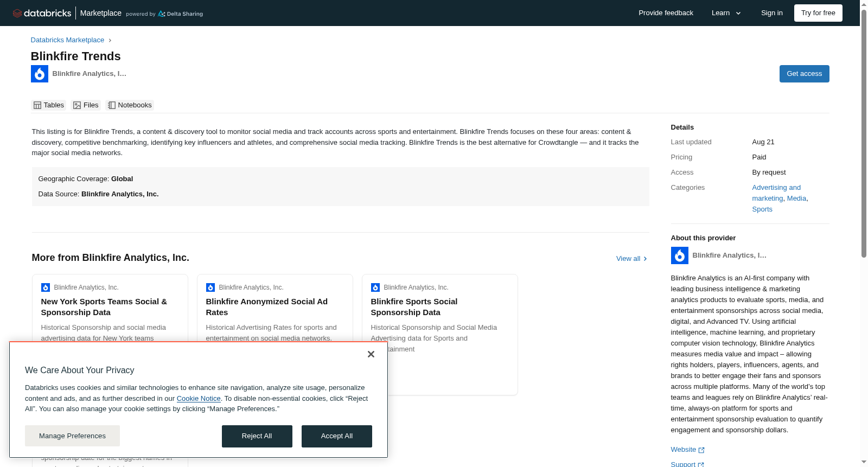
Task: Reject All cookies
Action: (x=257, y=436)
